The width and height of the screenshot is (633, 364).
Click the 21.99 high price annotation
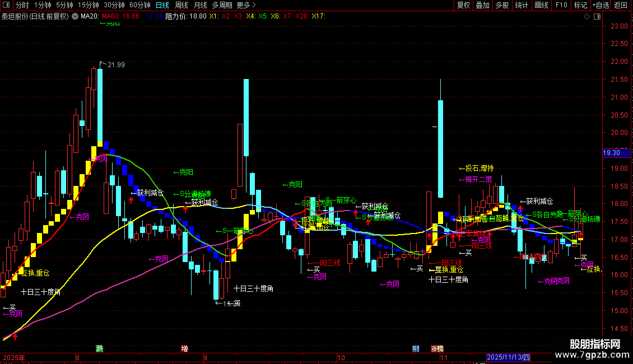pos(116,64)
